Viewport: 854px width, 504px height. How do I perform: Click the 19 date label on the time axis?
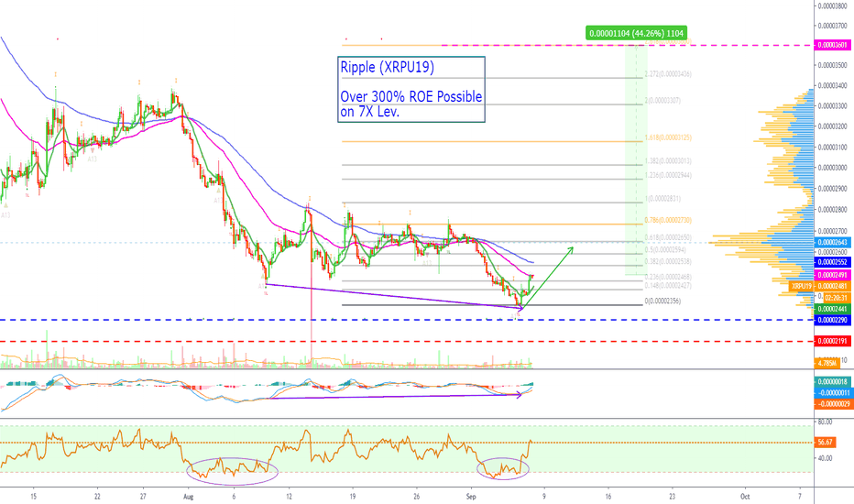[353, 497]
